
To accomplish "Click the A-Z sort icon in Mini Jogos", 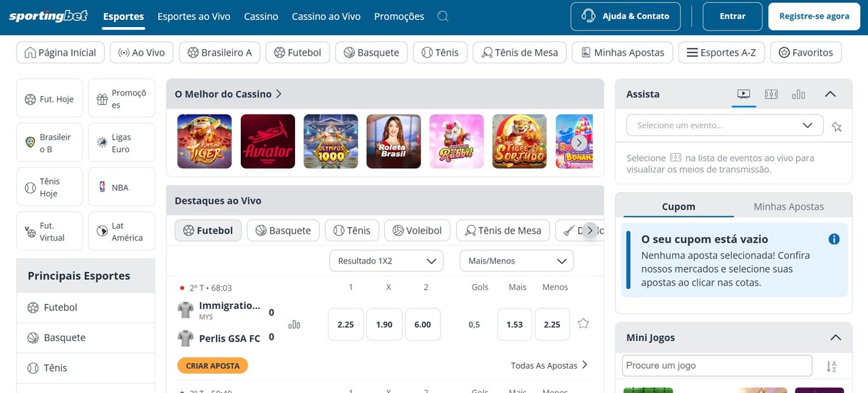I will point(832,367).
